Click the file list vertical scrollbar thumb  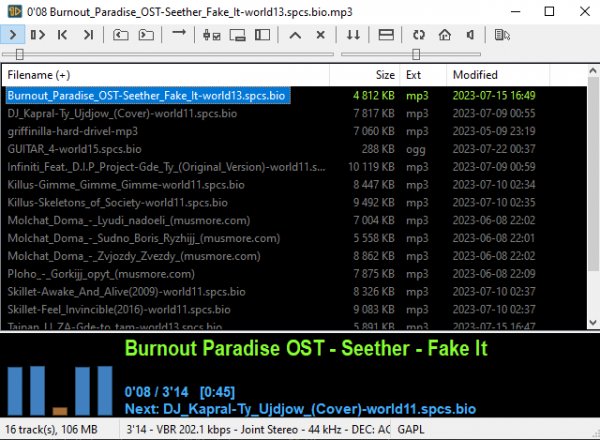point(593,173)
